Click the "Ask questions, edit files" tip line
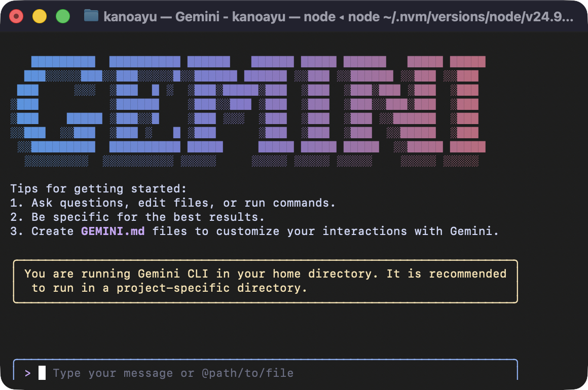Screen dimensions: 588x390 173,203
